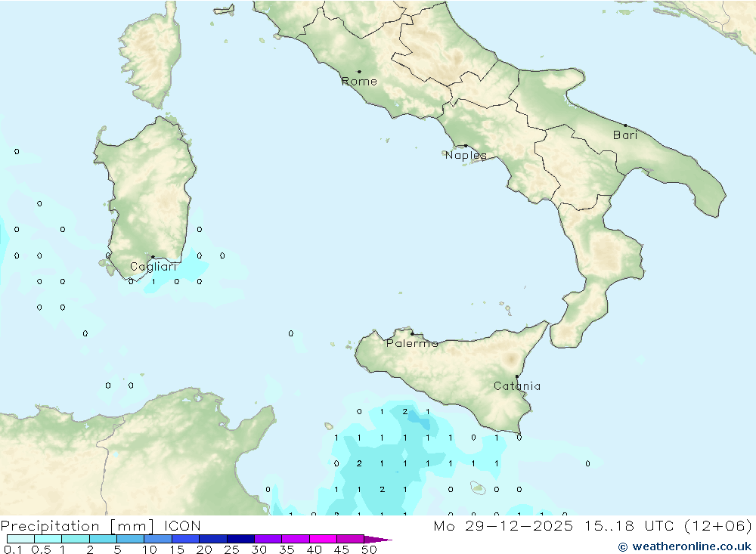Select the Naples city label
Viewport: 756px width, 554px height.
coord(466,155)
